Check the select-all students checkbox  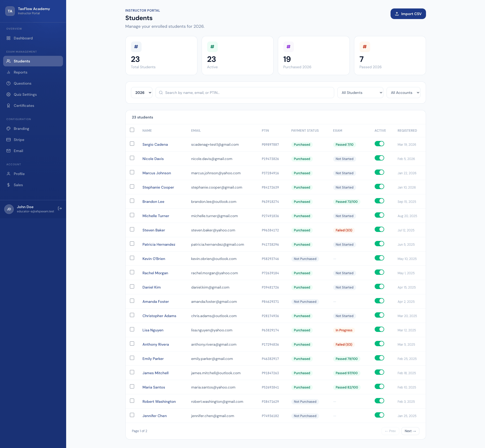point(132,130)
